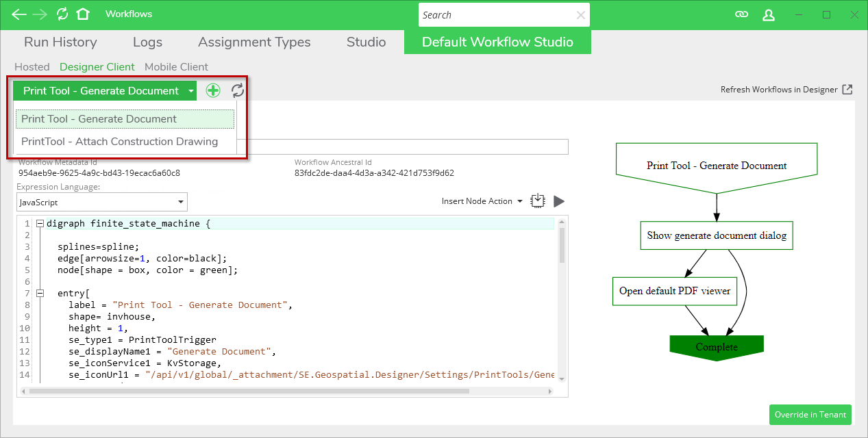The width and height of the screenshot is (868, 438).
Task: Click the Expression Language label
Action: 58,187
